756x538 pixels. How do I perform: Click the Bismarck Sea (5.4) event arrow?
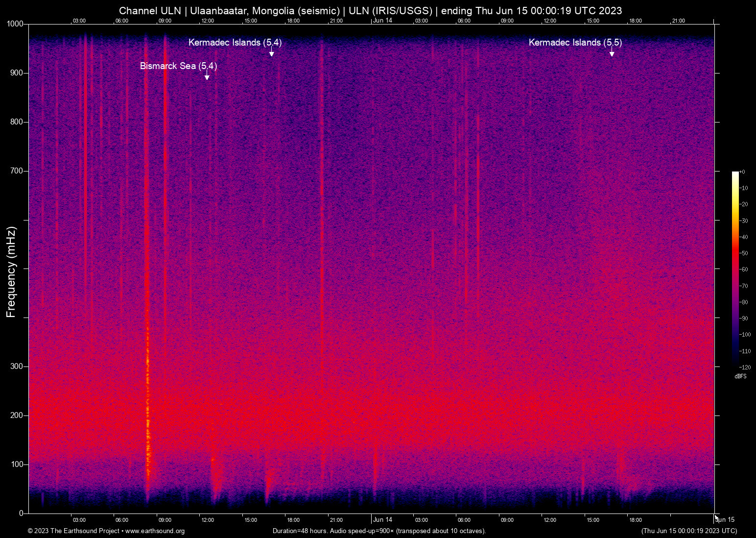pos(207,76)
